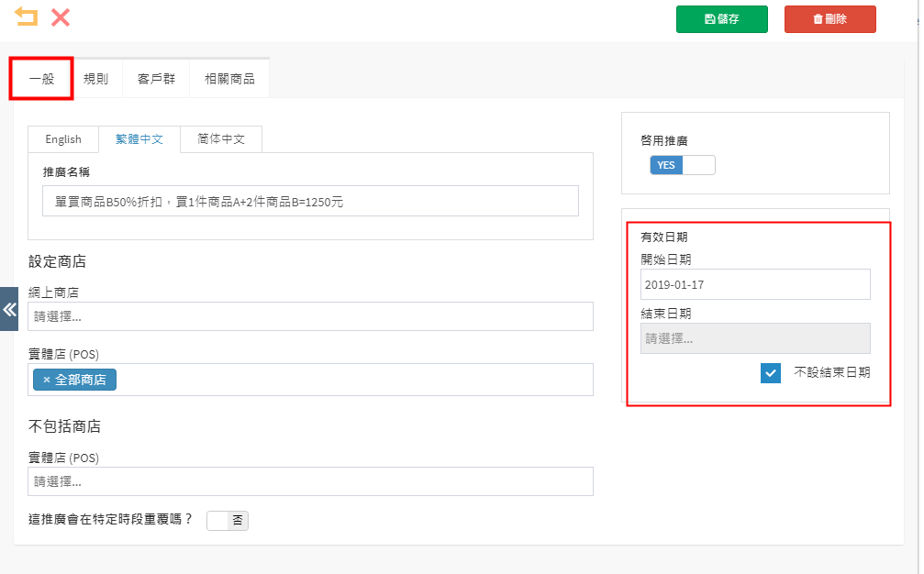Click the red 刪除 delete button
The height and width of the screenshot is (574, 924).
pos(829,19)
